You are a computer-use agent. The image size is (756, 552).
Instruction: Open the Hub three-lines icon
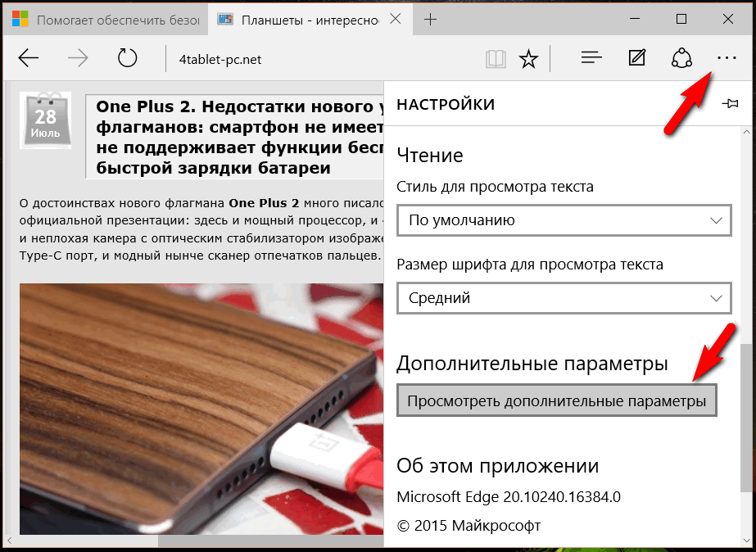[591, 59]
